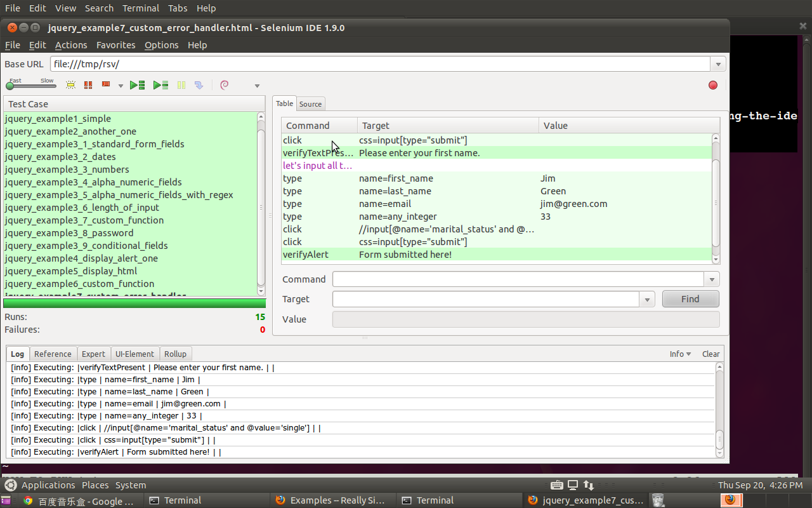Open the System menu in panel
The image size is (812, 508).
click(x=131, y=485)
